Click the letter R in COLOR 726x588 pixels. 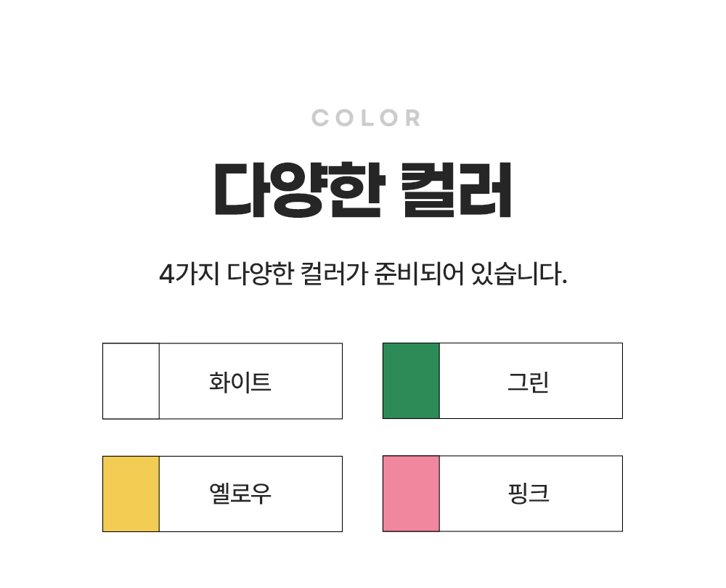(413, 118)
